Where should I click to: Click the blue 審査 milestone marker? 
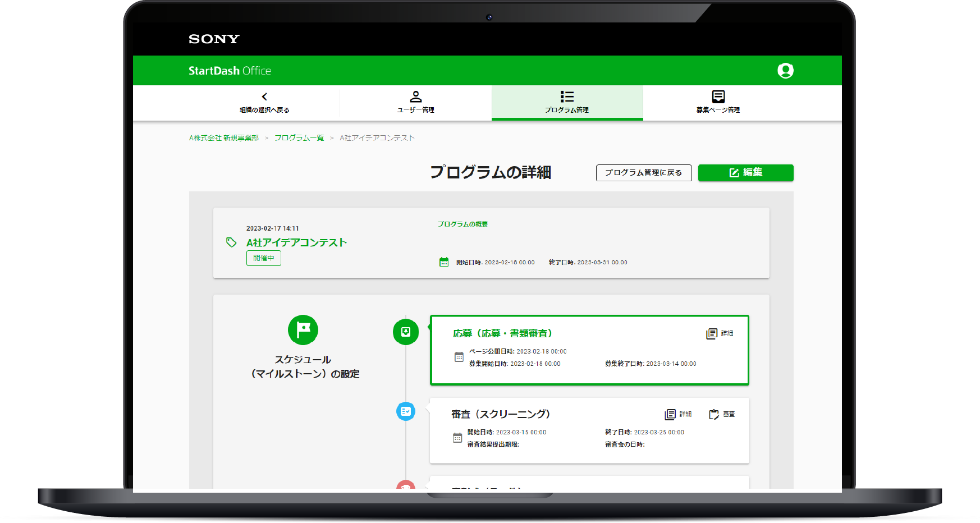(x=406, y=411)
